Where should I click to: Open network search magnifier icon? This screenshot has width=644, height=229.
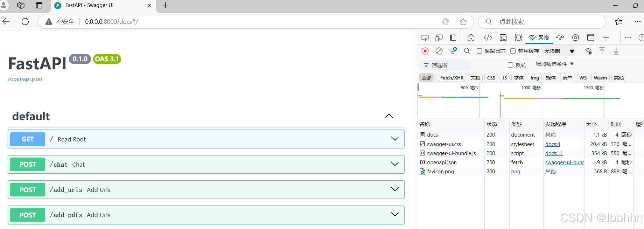pyautogui.click(x=467, y=51)
